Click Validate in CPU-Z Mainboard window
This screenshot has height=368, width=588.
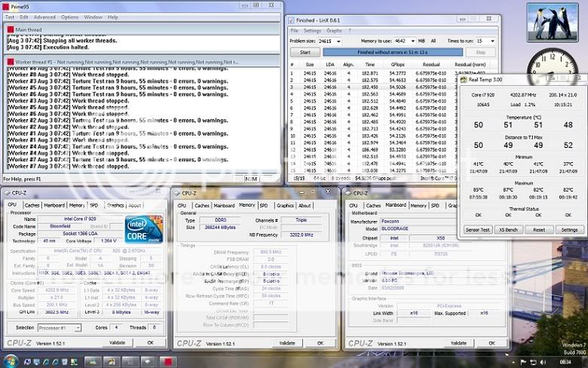pyautogui.click(x=458, y=343)
